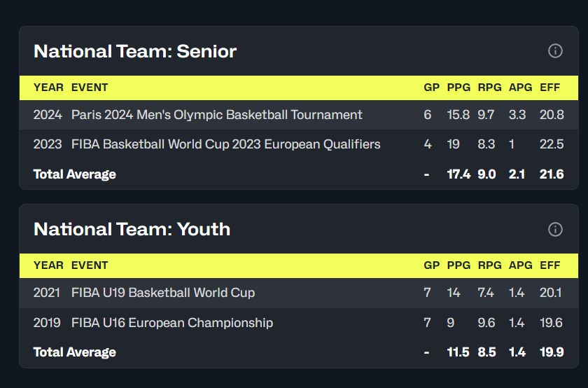
Task: Click the YEAR column header in Senior table
Action: [x=48, y=88]
